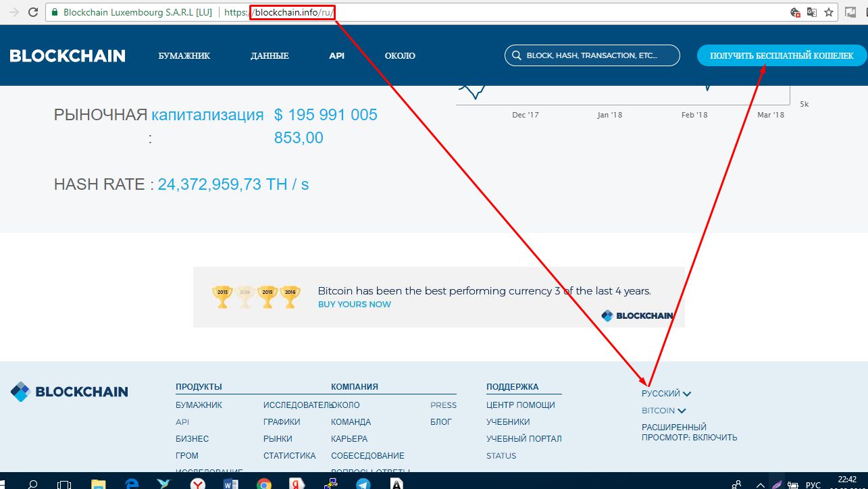The width and height of the screenshot is (868, 489).
Task: Click the green padlock security icon
Action: 55,12
